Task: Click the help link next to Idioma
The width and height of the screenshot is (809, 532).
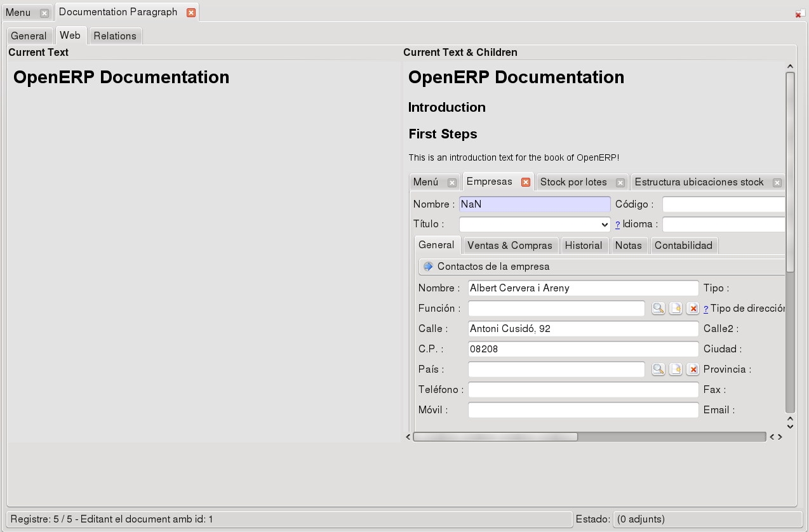Action: (617, 225)
